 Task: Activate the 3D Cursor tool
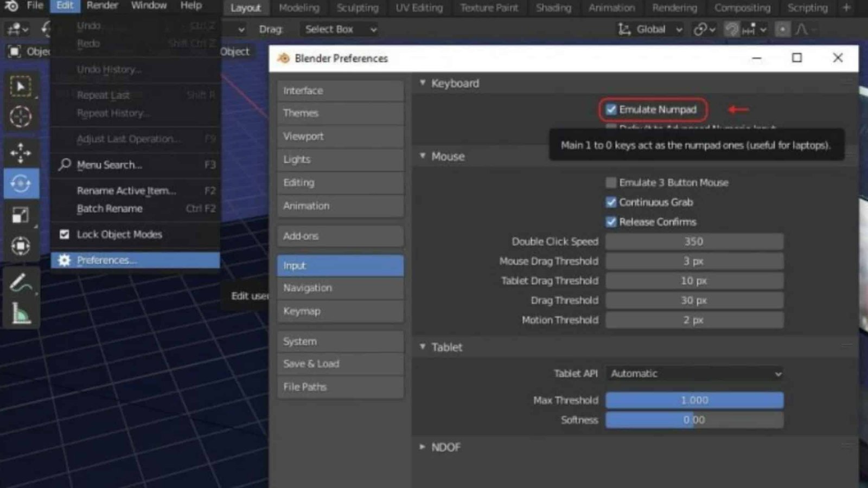coord(21,117)
